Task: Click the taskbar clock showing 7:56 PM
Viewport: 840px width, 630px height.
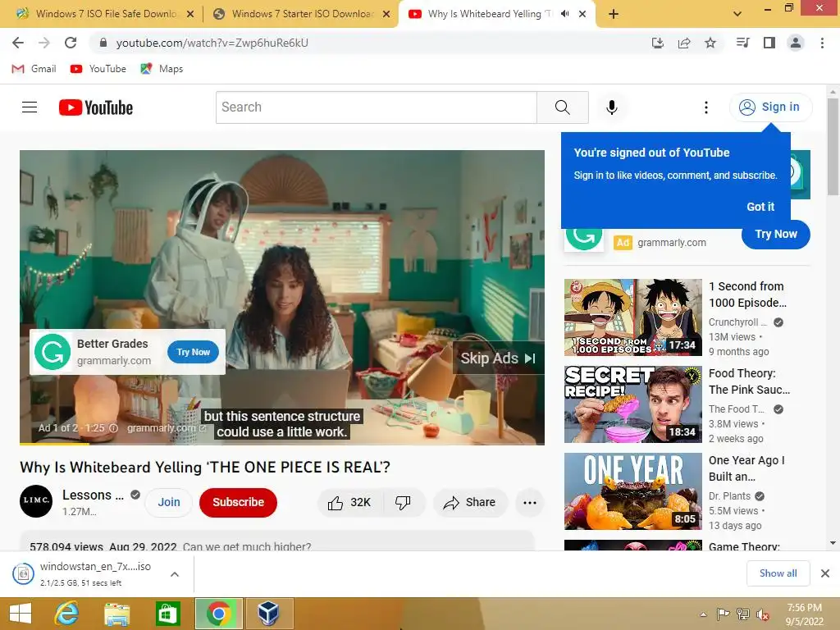Action: [804, 614]
